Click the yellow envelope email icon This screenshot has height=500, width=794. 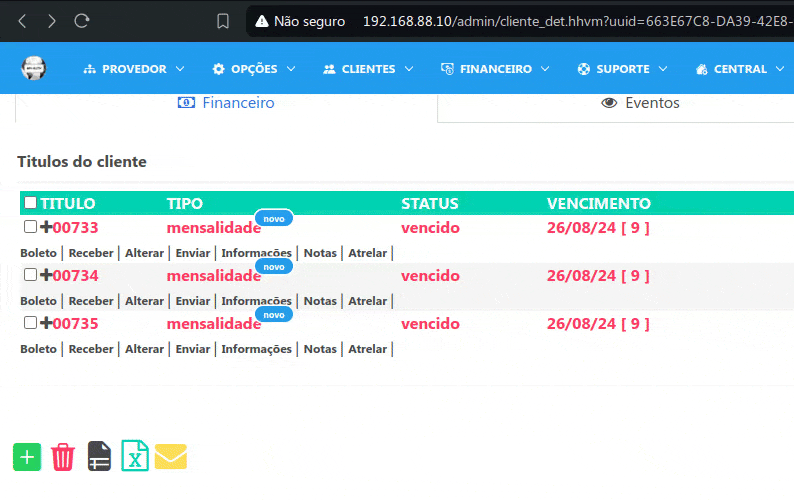tap(171, 457)
